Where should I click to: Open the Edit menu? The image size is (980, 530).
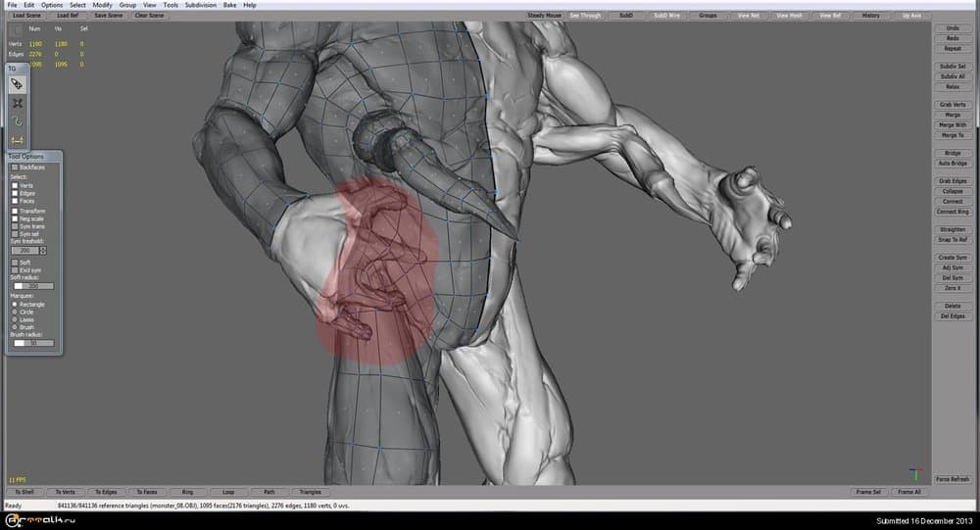tap(29, 5)
